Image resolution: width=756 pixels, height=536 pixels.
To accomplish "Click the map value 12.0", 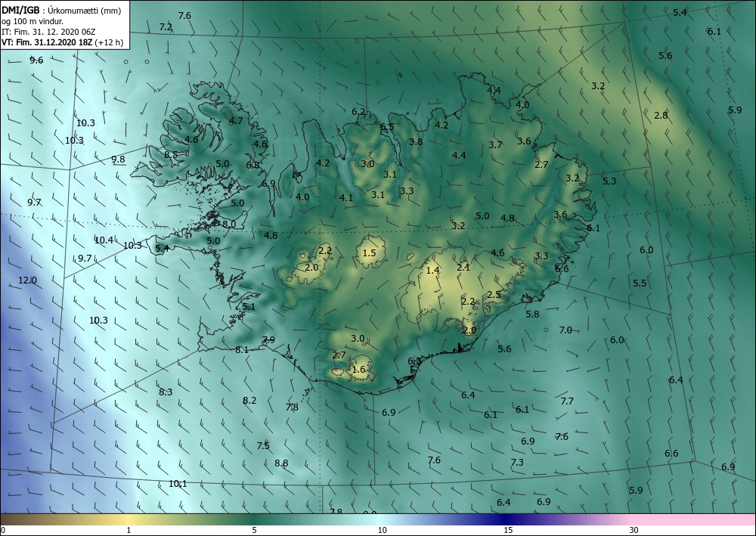I will coord(27,280).
